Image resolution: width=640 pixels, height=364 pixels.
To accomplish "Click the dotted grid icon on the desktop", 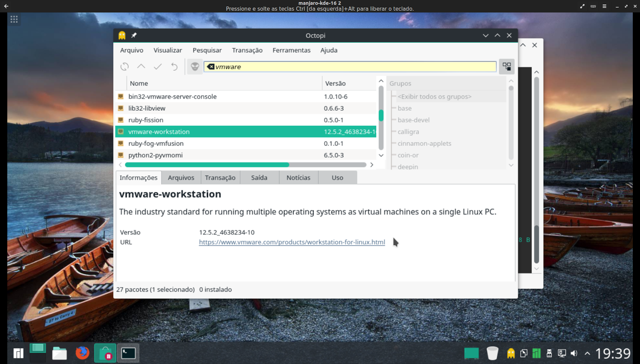I will tap(14, 19).
